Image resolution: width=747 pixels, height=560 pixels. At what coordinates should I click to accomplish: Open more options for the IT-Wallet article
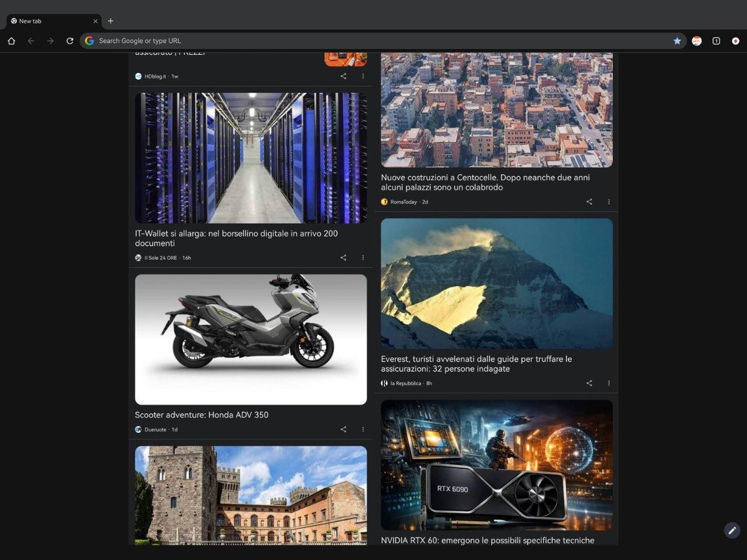[363, 258]
